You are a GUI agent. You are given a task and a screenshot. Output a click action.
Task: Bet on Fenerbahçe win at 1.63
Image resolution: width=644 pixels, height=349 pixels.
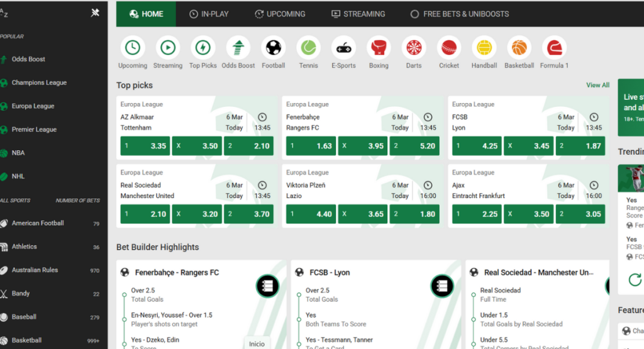(311, 146)
